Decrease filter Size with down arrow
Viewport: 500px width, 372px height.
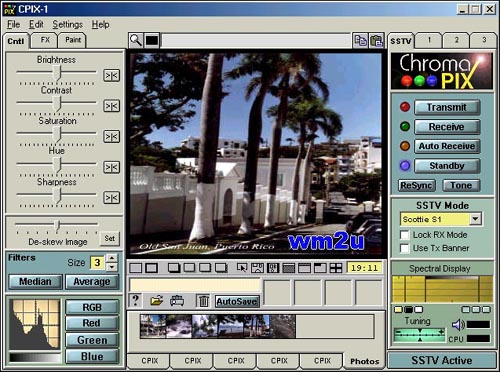coord(112,267)
